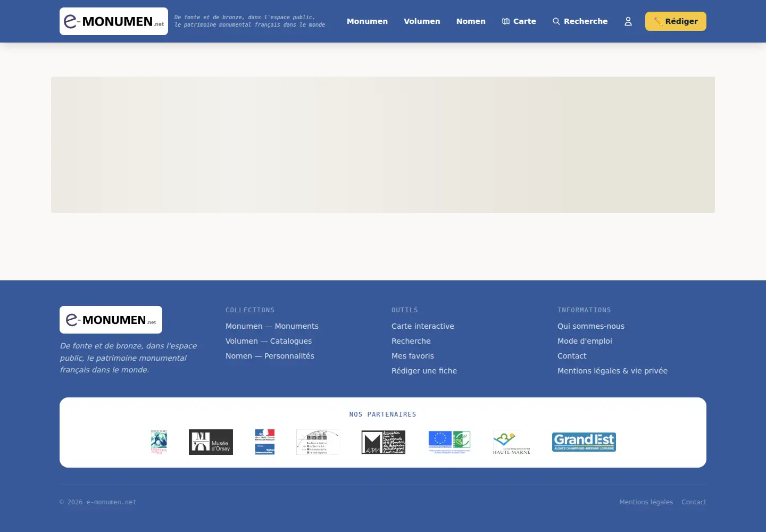Open Carte map page from the navbar
This screenshot has width=766, height=532.
click(x=519, y=21)
